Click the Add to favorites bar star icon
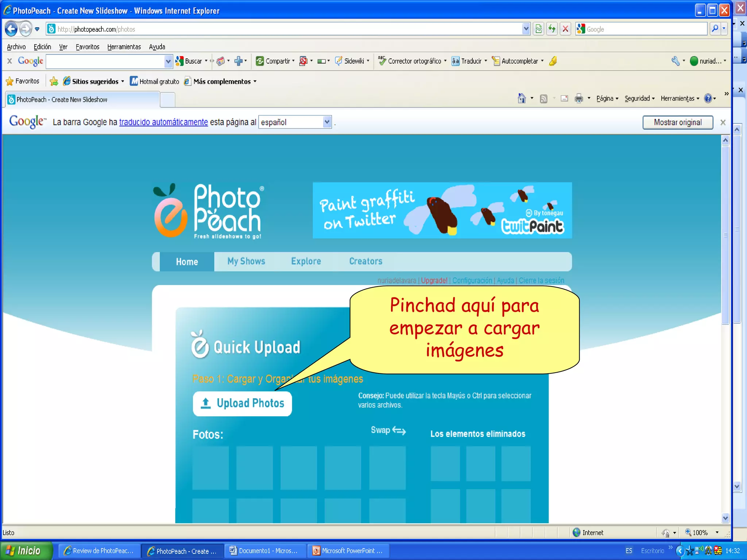The width and height of the screenshot is (747, 560). pyautogui.click(x=54, y=81)
